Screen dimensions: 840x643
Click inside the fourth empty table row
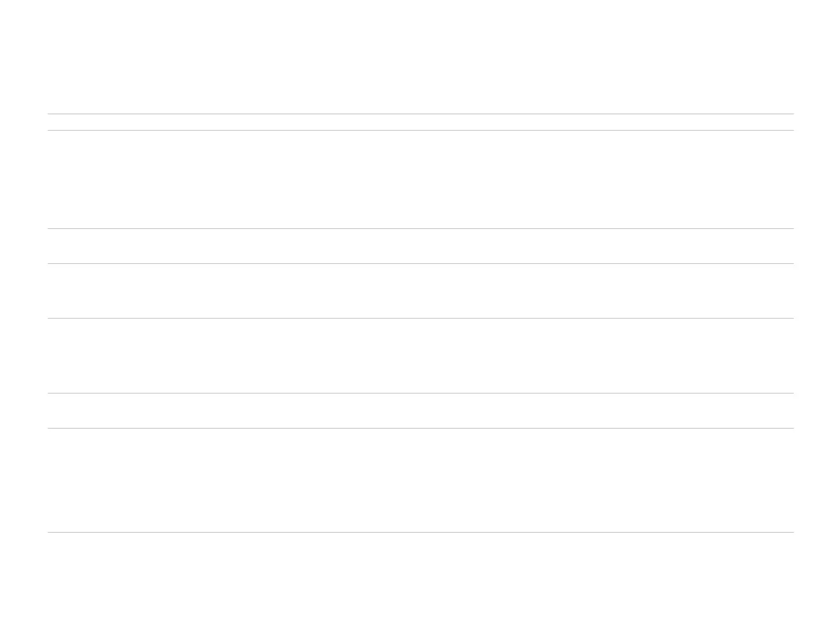click(x=420, y=356)
